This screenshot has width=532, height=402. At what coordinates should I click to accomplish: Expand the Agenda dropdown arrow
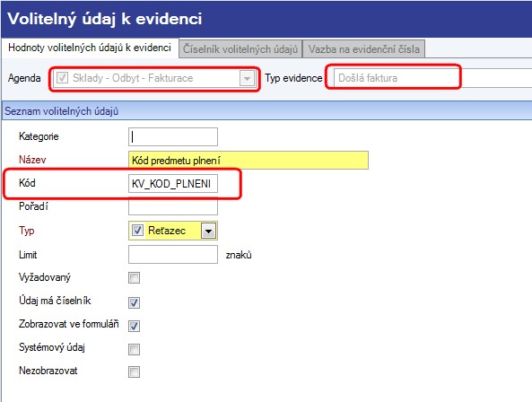(247, 78)
